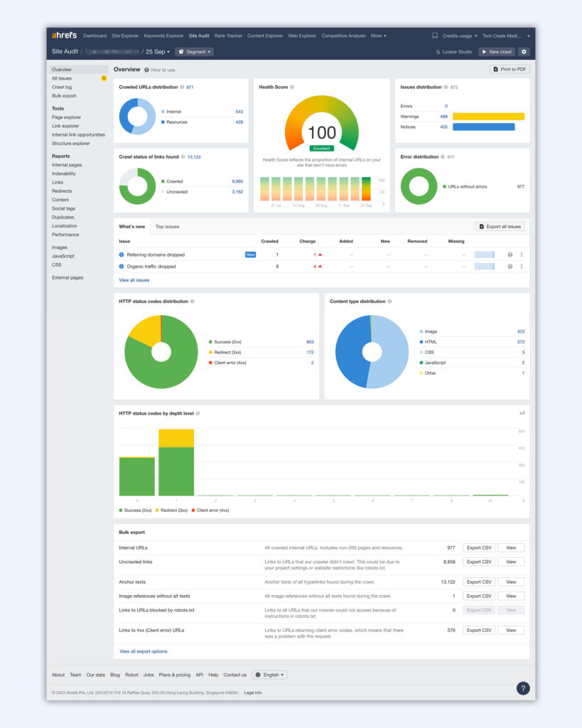Click Print to PDF
This screenshot has width=582, height=728.
(510, 69)
